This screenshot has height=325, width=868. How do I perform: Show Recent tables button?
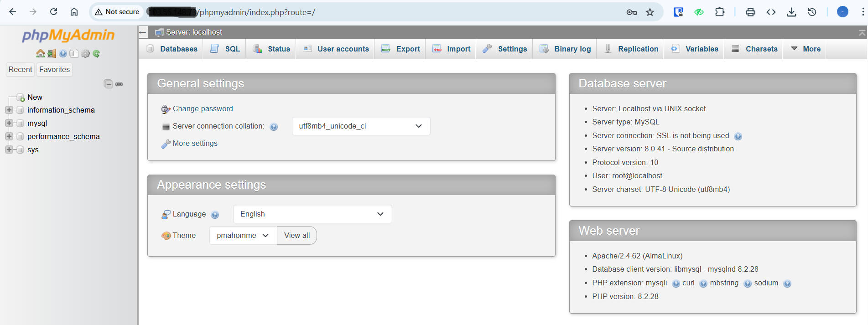click(20, 69)
